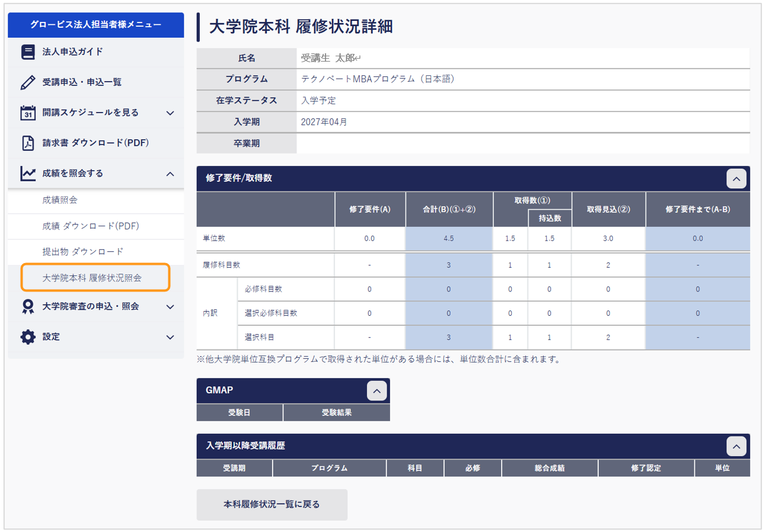Expand the 開講スケジュールを見る chevron

[170, 113]
